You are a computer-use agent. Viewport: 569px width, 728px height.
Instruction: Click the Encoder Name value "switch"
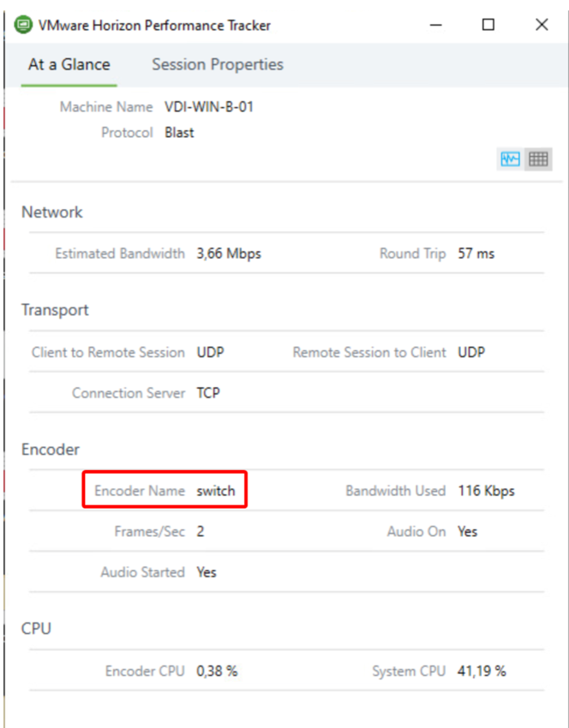[216, 491]
